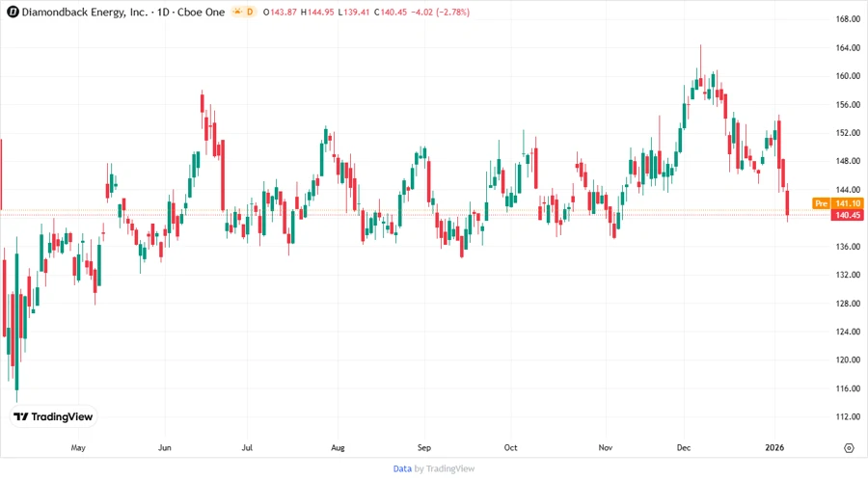Click the sun 'D' data status badge
The height and width of the screenshot is (480, 868).
244,13
